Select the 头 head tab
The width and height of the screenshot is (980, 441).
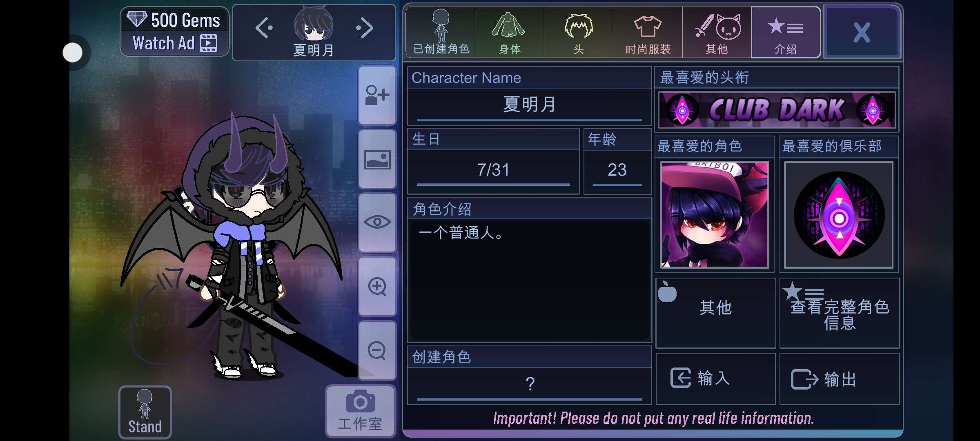pyautogui.click(x=579, y=32)
